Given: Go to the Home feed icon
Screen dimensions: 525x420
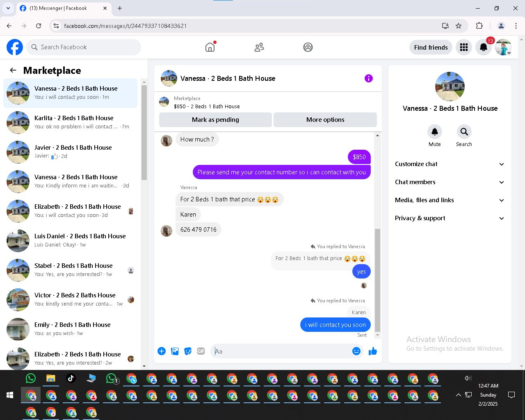Looking at the screenshot, I should click(210, 47).
